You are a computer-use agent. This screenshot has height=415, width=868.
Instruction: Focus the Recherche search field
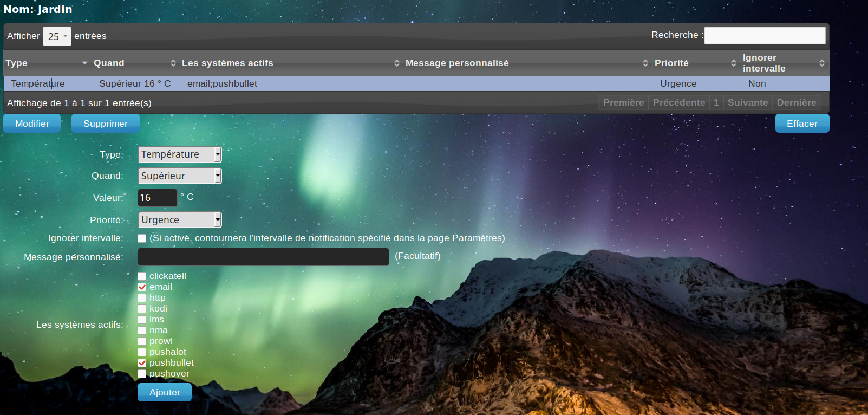pos(765,35)
